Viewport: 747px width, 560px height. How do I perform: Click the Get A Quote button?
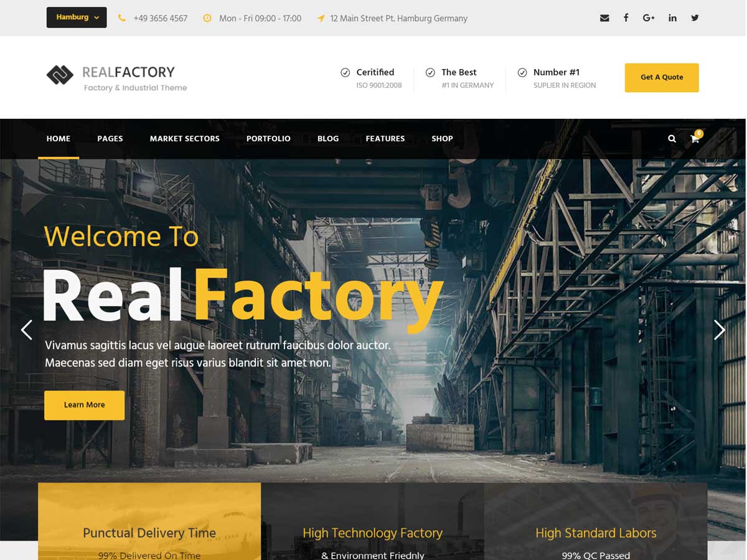(662, 78)
